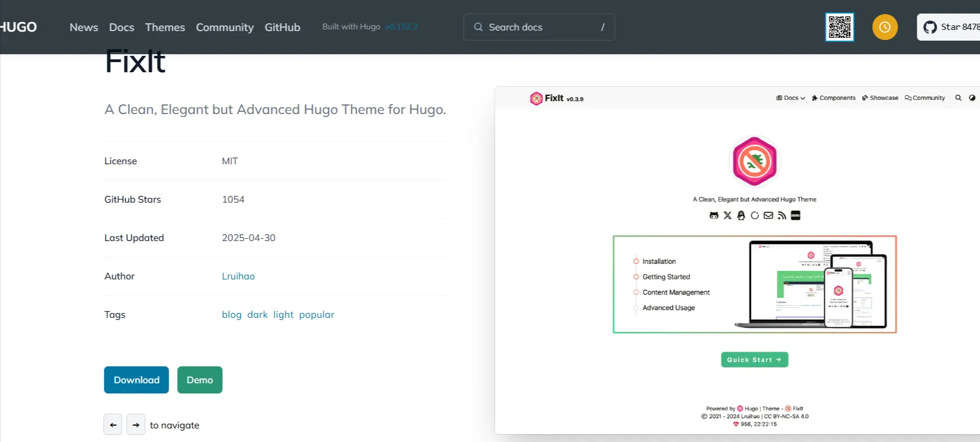Click Advanced Usage item in preview

(669, 308)
